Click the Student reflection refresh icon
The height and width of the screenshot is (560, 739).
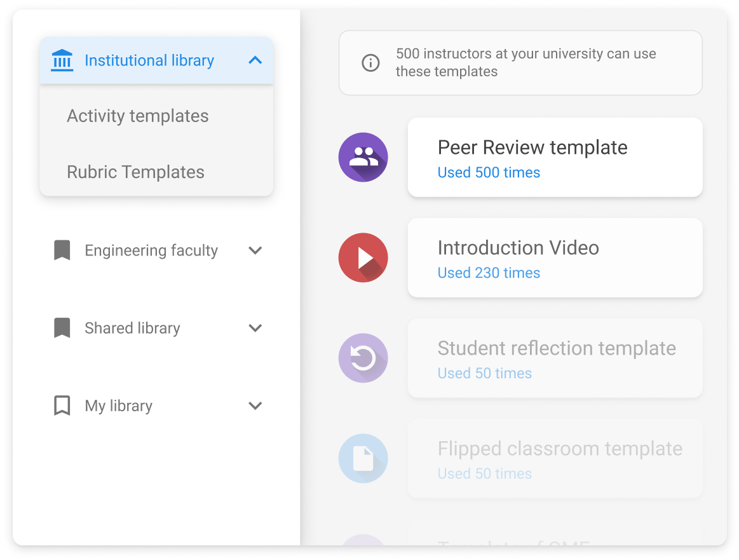[x=363, y=358]
